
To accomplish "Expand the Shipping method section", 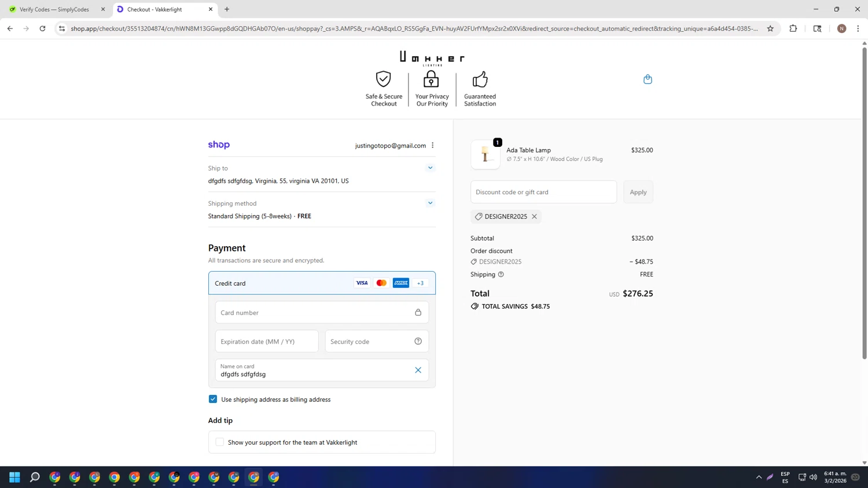I will (x=430, y=203).
